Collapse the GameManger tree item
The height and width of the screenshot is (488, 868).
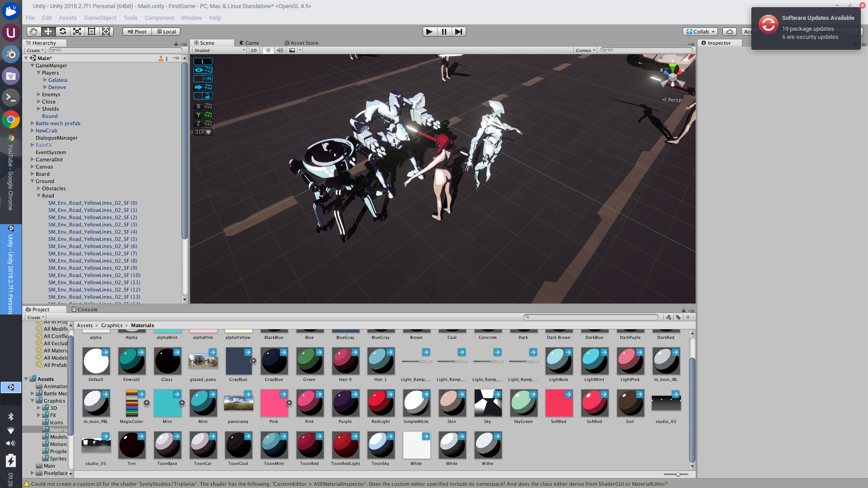click(33, 66)
